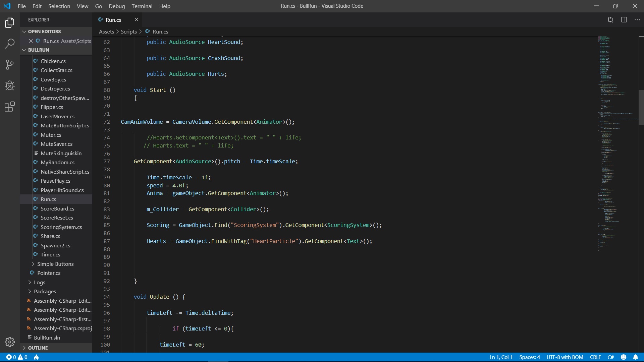644x362 pixels.
Task: Click Ln 1, Col 1 to go to line
Action: click(x=501, y=357)
